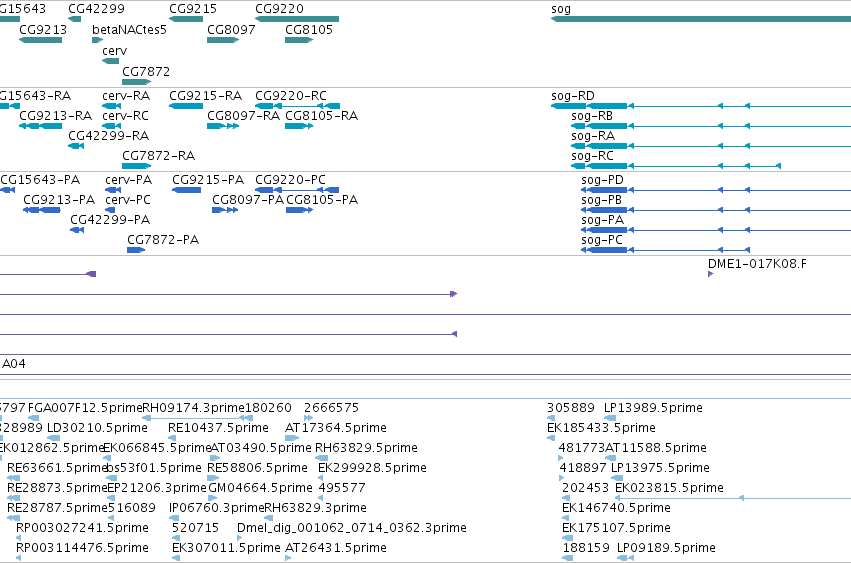
Task: Click transcript CG7872-RA
Action: click(136, 166)
